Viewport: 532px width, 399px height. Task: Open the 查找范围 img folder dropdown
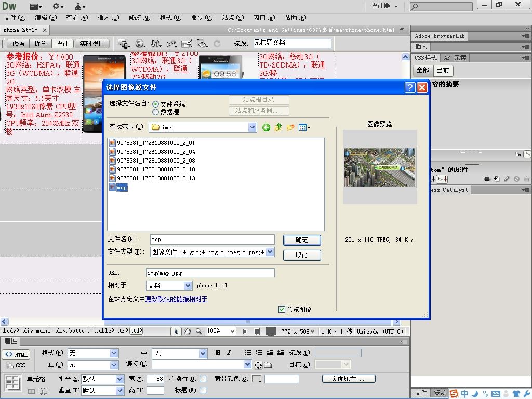252,128
